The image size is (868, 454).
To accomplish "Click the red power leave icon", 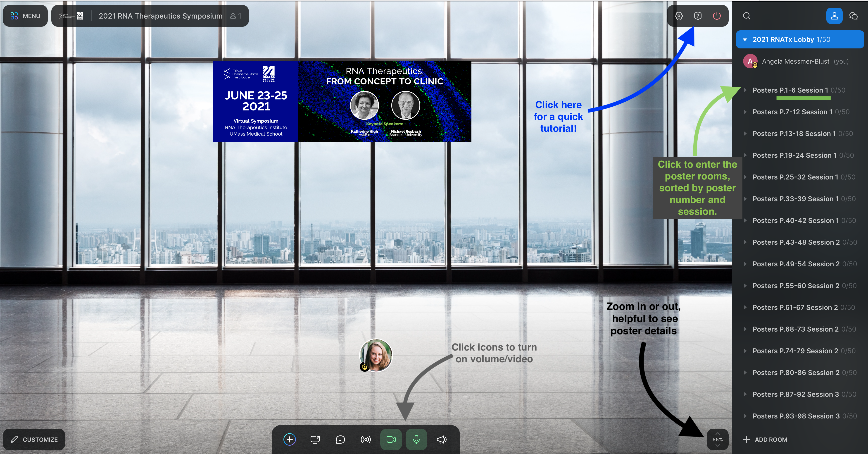I will click(x=716, y=16).
